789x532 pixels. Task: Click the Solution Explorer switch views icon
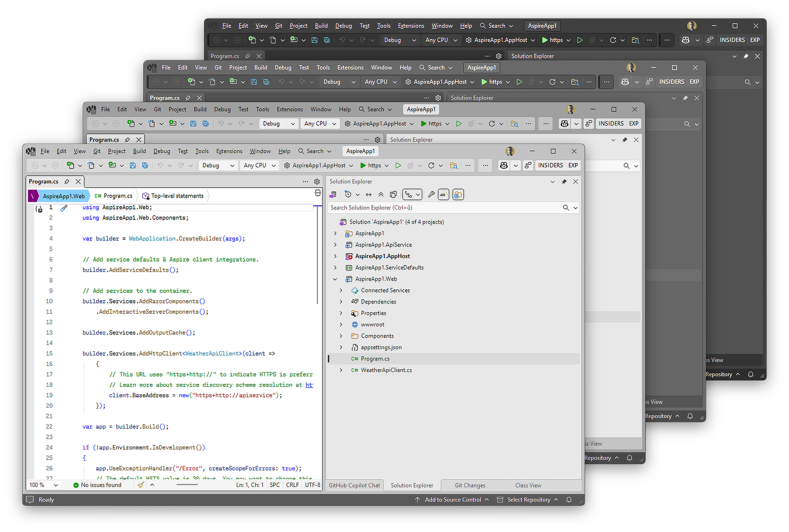[x=333, y=195]
